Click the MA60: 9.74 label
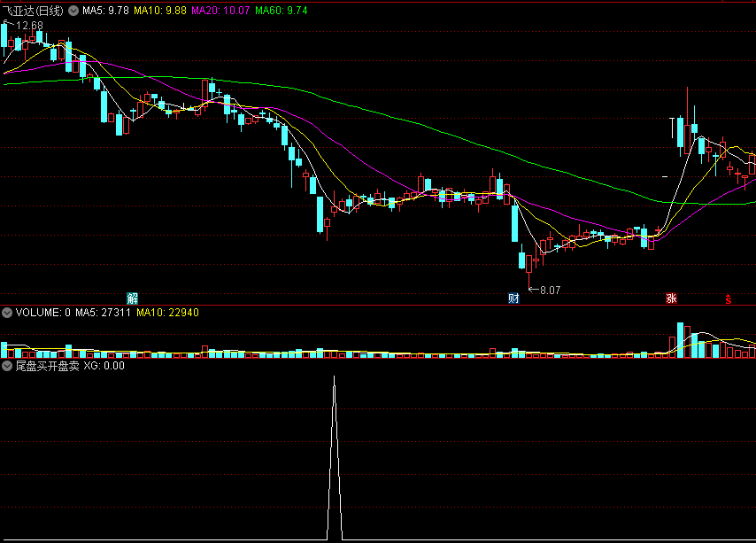This screenshot has height=543, width=756. (x=282, y=11)
